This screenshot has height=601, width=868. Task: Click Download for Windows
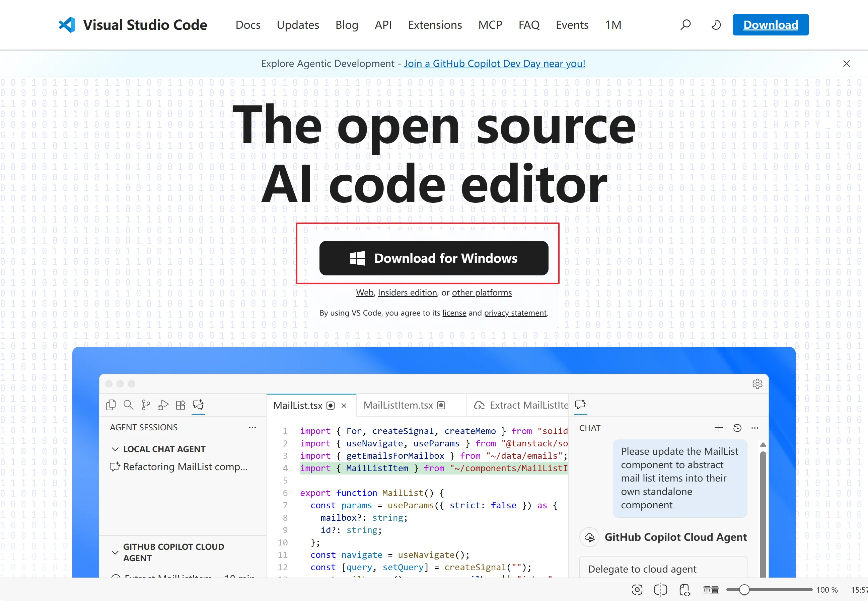coord(434,258)
